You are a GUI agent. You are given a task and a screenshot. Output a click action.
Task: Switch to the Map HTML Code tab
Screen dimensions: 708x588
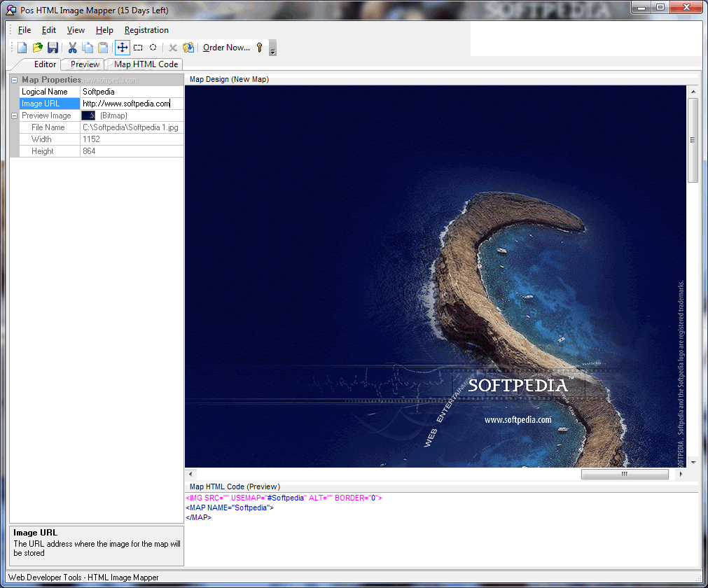pos(146,64)
